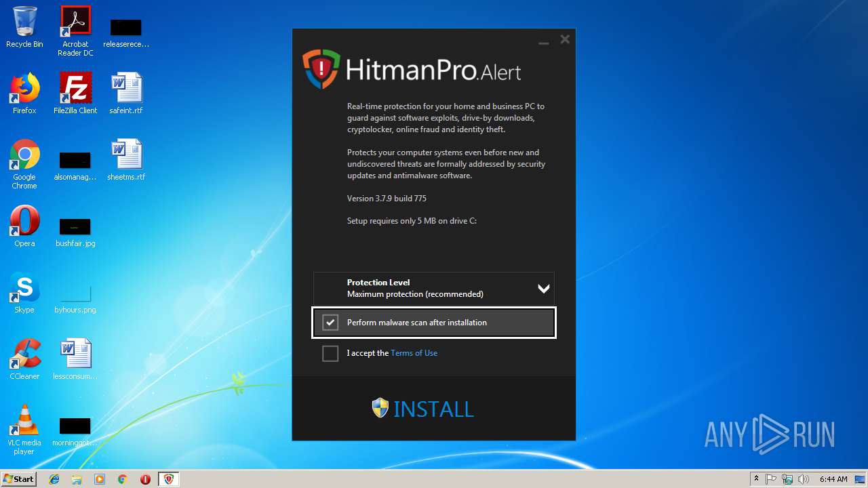Open FileZilla Client shortcut
Image resolution: width=868 pixels, height=488 pixels.
75,94
